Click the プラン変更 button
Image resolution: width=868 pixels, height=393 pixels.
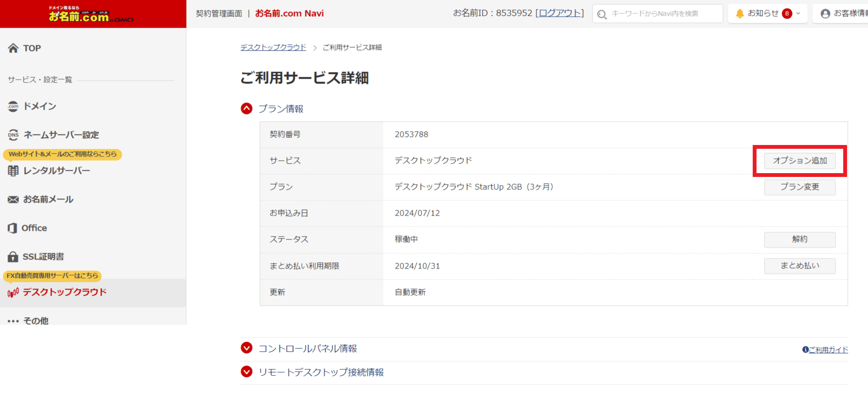pyautogui.click(x=799, y=187)
